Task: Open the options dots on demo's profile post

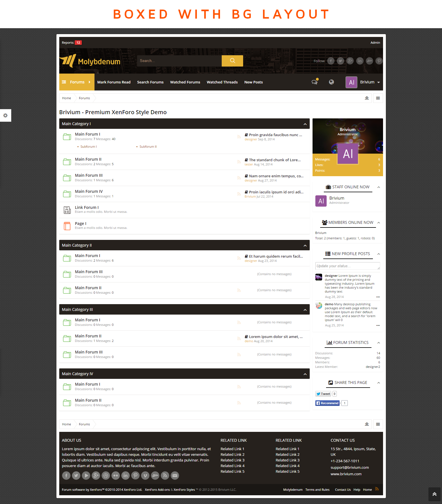Action: 378,325
